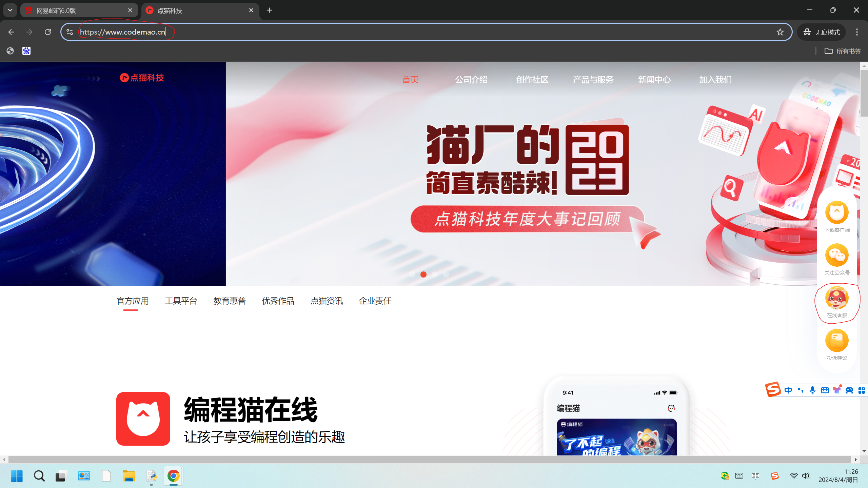868x488 pixels.
Task: Open 新闻中心 navigation item
Action: [654, 80]
